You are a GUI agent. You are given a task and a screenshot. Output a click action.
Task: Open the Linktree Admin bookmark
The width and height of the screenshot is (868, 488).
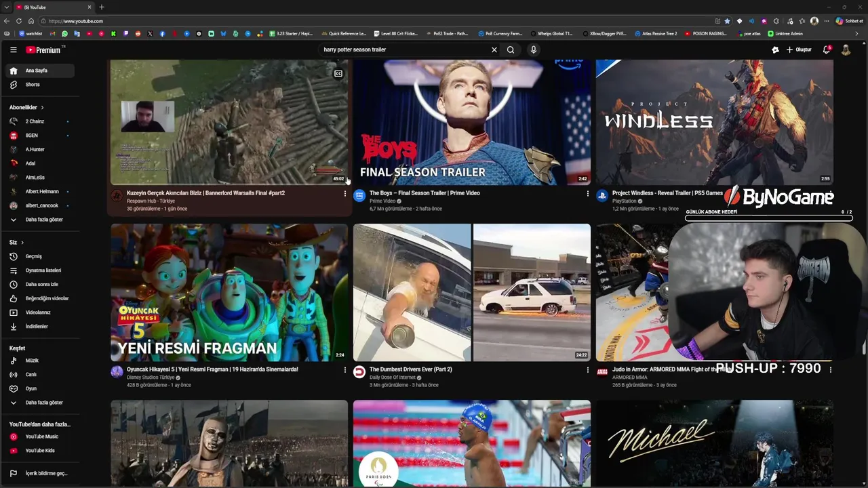(x=785, y=33)
